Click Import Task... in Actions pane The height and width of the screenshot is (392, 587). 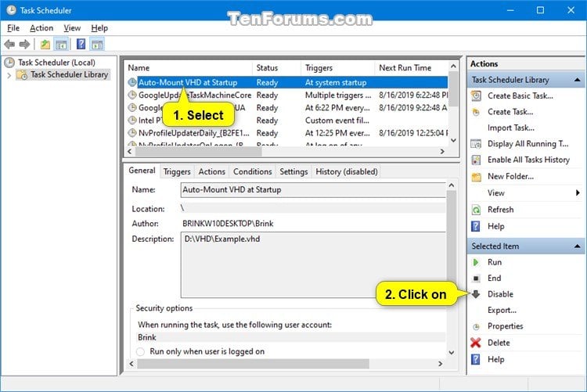point(510,128)
